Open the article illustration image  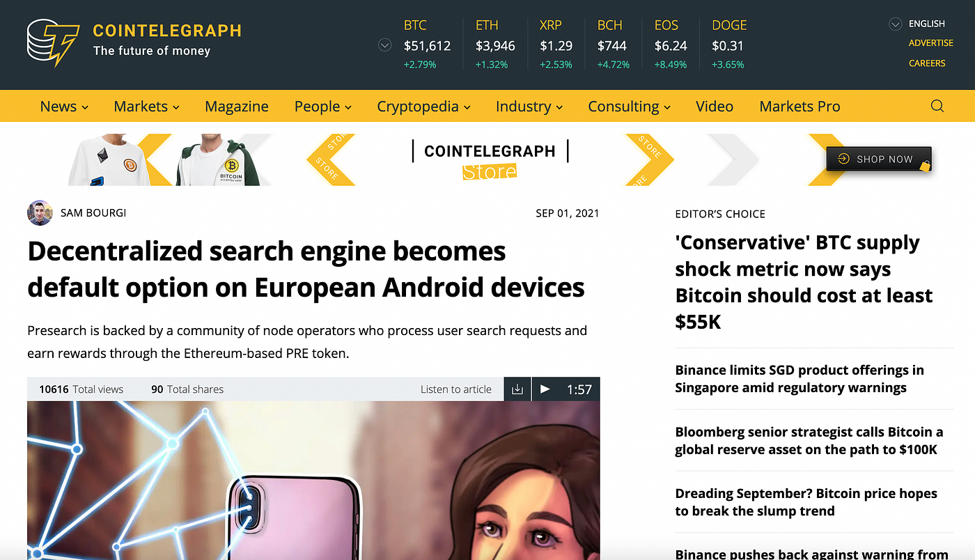(x=313, y=481)
